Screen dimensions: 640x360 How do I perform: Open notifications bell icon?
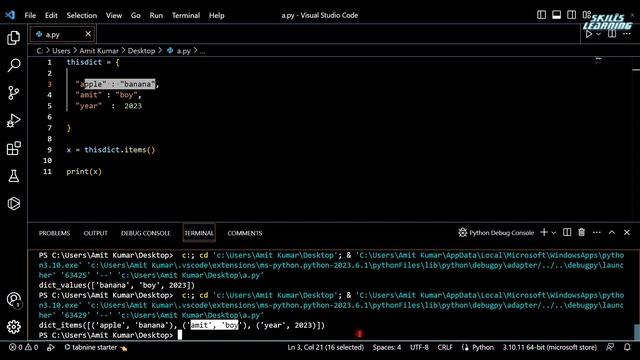tap(627, 347)
